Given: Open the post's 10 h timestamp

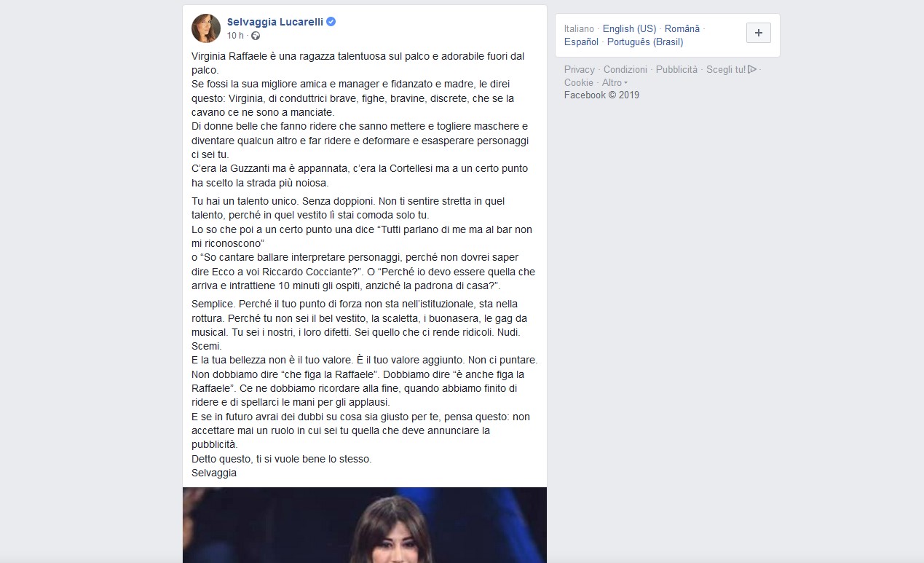Looking at the screenshot, I should tap(234, 36).
